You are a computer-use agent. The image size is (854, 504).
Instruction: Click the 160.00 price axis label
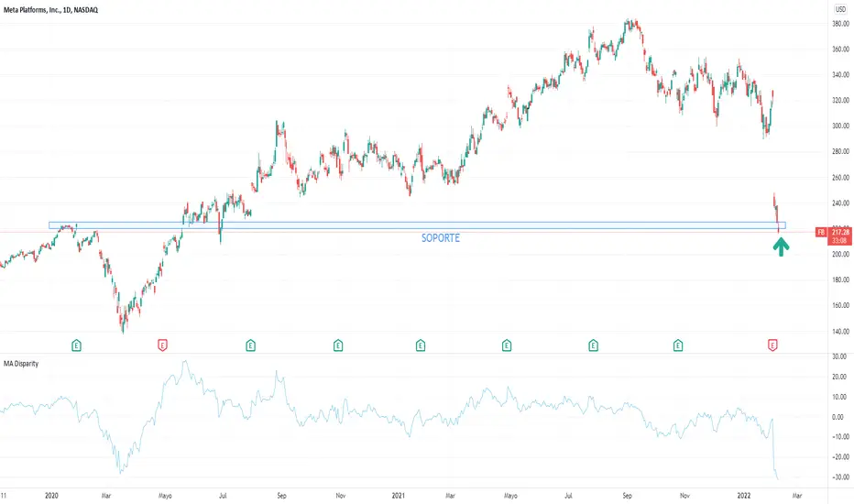click(840, 306)
